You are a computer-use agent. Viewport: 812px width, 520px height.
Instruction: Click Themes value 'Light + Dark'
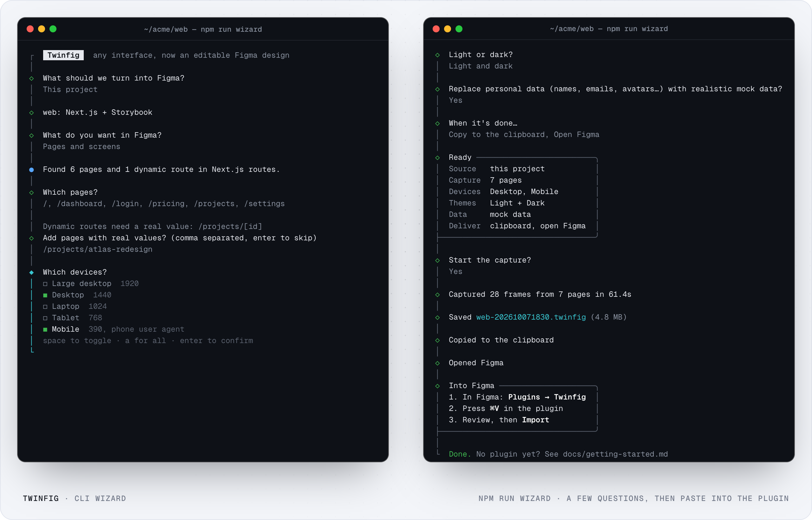point(517,203)
